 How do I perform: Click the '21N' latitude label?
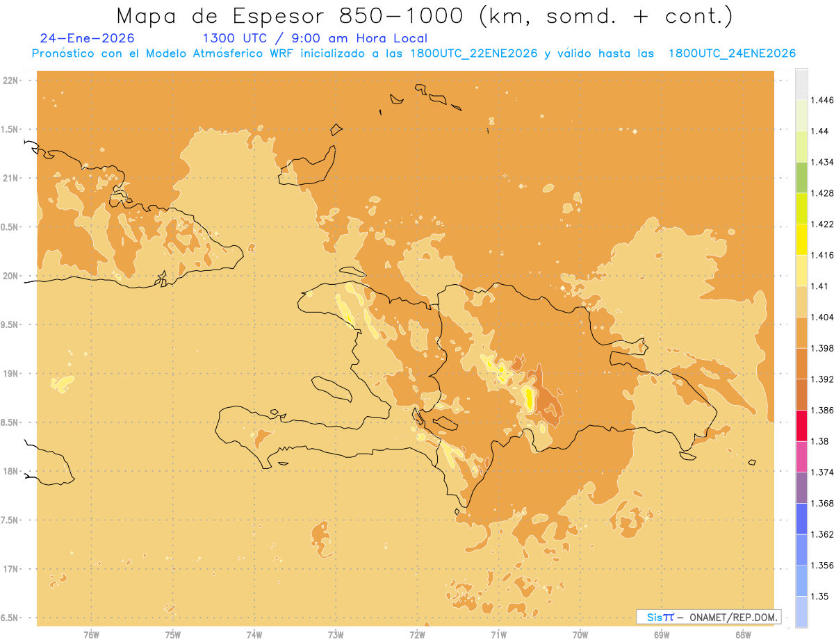12,178
